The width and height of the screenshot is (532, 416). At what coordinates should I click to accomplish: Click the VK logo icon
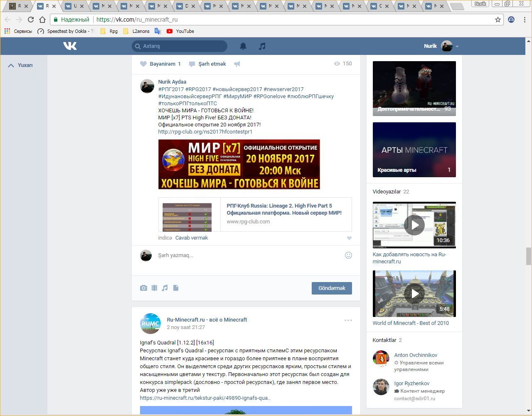pos(70,46)
